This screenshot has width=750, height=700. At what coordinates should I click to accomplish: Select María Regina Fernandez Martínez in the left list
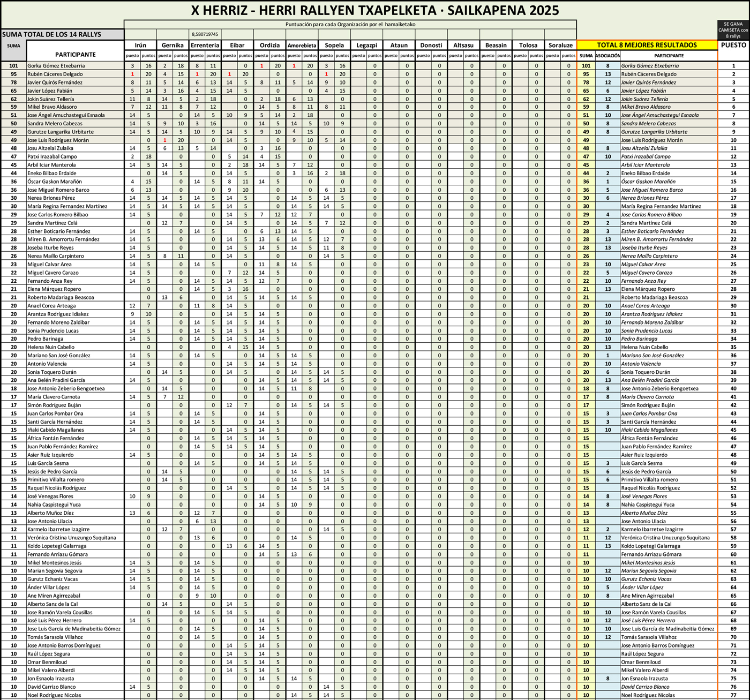tap(67, 206)
